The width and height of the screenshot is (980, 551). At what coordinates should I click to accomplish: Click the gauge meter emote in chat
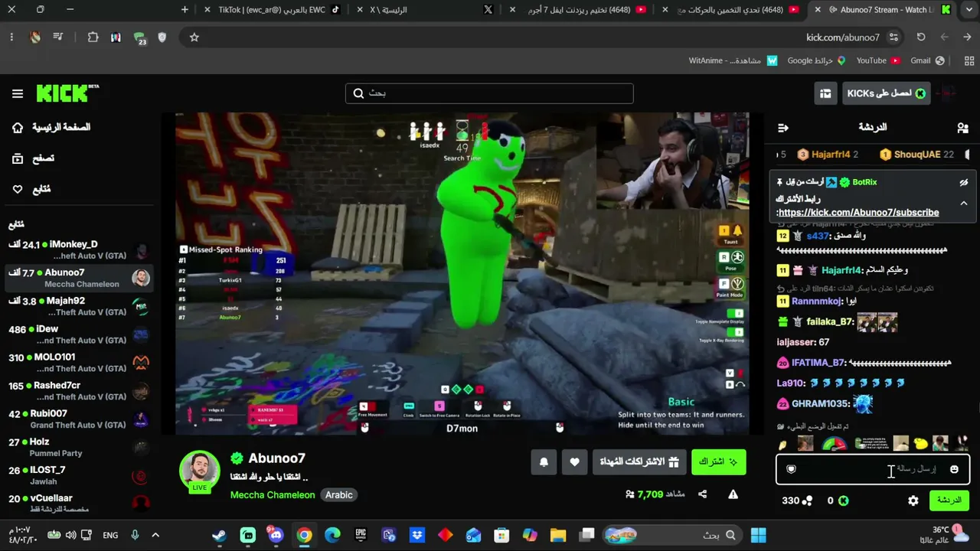(x=834, y=444)
